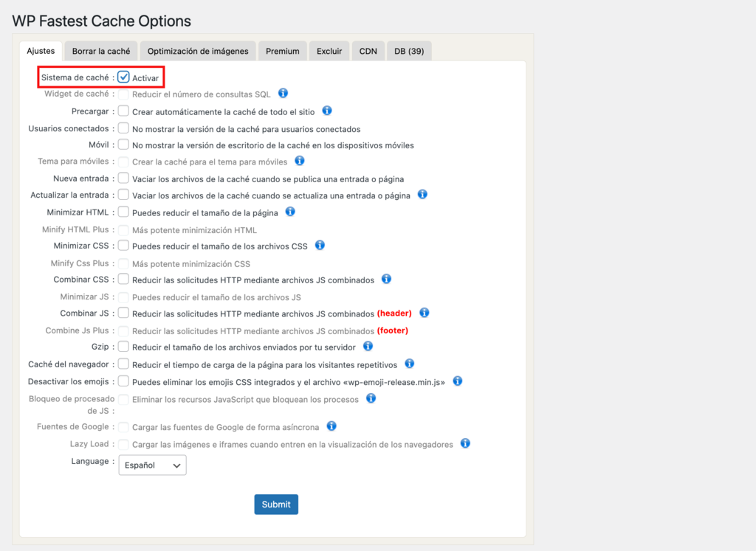Toggle disabled Combine Js Plus checkbox
Screen dimensions: 756x551
(123, 331)
